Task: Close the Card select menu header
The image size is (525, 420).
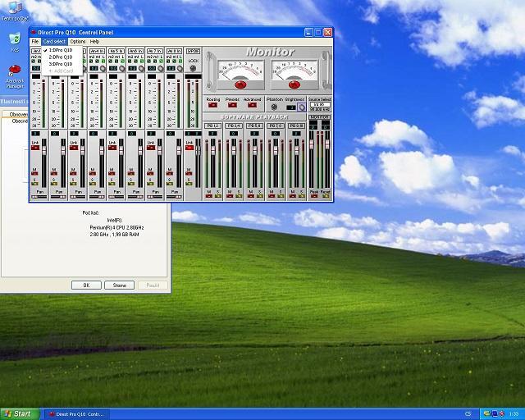Action: [x=54, y=42]
